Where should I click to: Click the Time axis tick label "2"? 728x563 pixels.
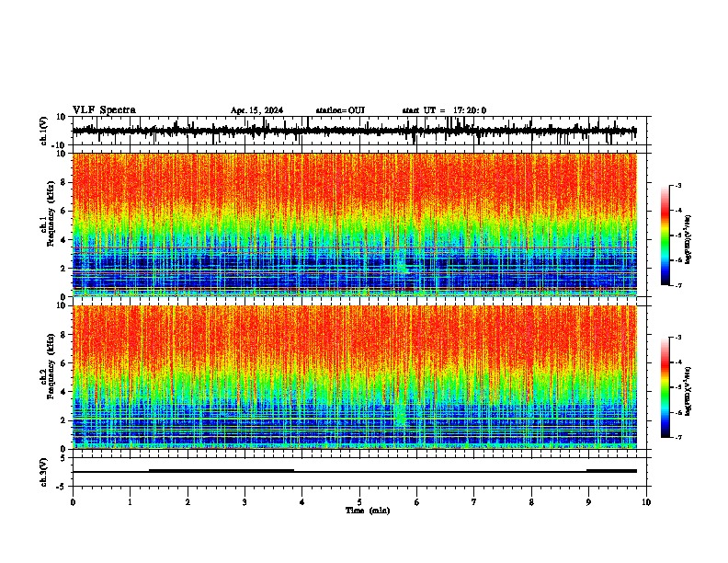(x=188, y=502)
